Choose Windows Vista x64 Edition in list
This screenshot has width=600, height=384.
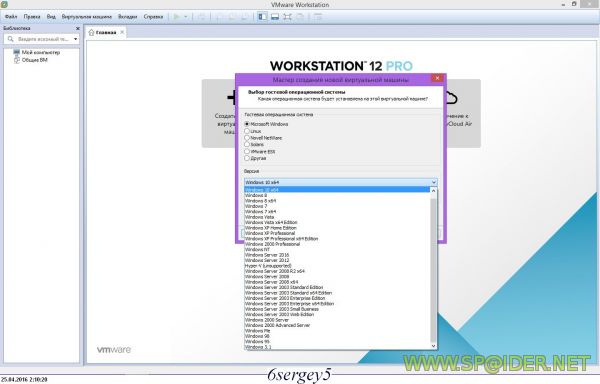coord(337,222)
